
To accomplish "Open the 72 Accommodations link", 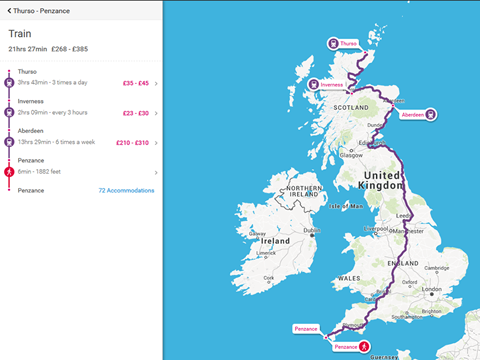I will tap(126, 190).
